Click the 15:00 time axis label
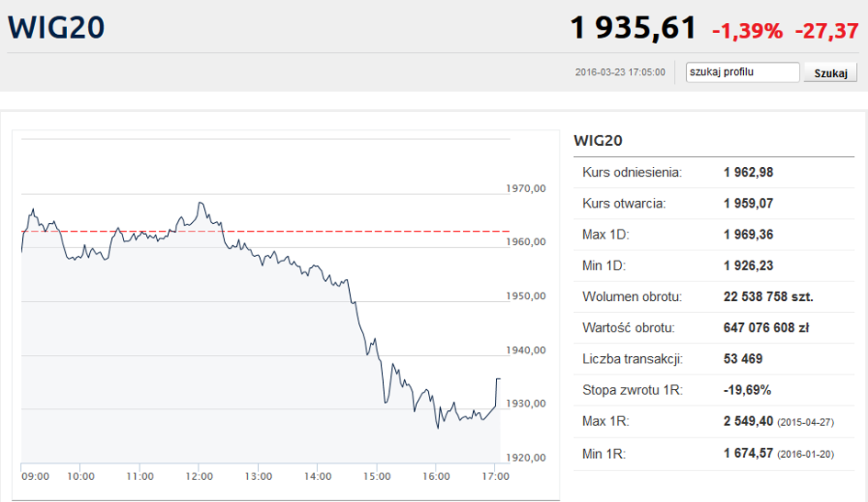Viewport: 868px width, 502px height. tap(377, 476)
